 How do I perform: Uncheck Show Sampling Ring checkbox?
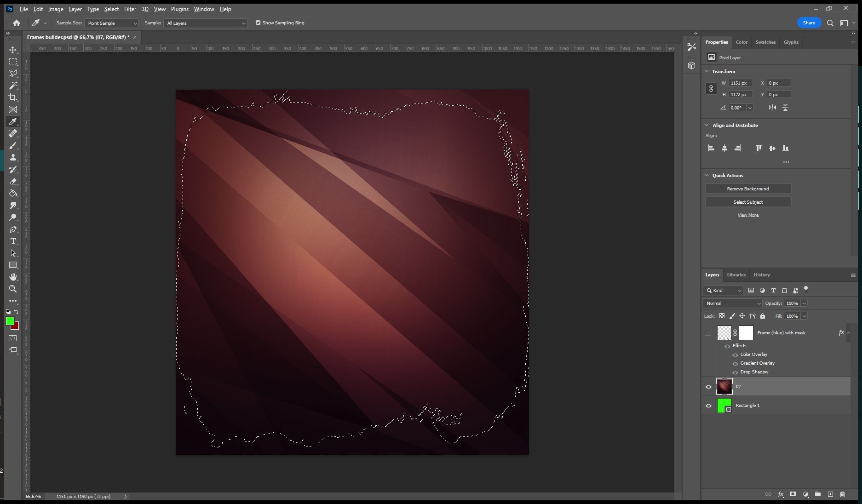258,23
